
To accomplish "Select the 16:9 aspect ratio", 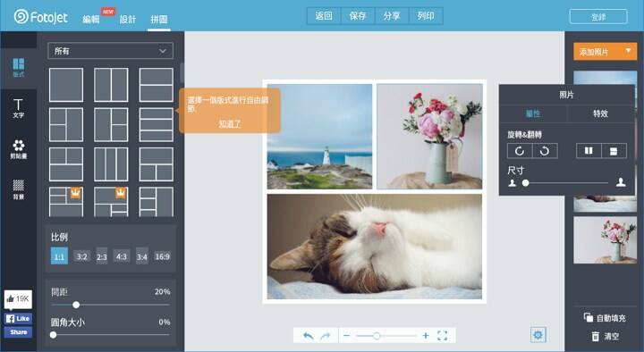I will [x=162, y=256].
